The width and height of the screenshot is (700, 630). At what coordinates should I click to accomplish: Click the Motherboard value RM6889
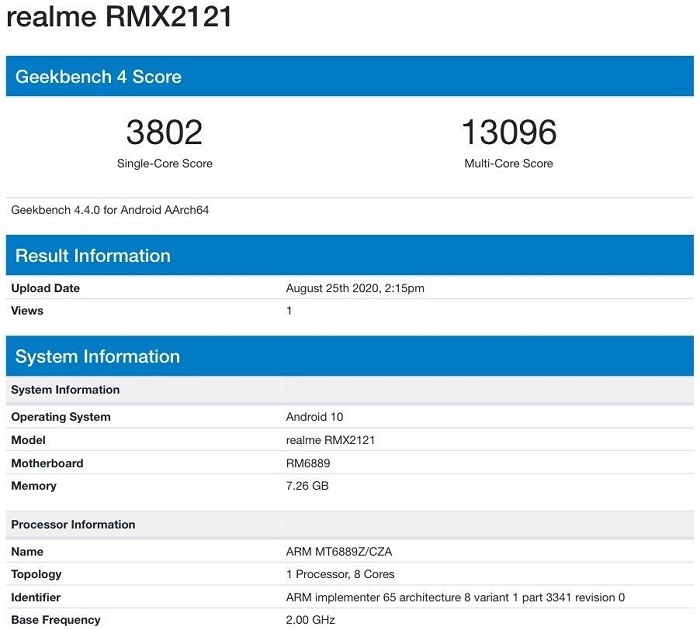(310, 463)
